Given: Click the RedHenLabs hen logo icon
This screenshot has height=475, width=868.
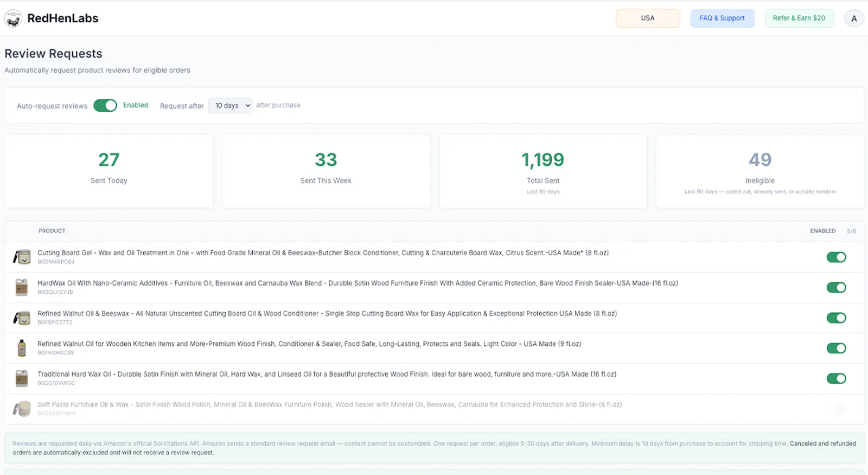Looking at the screenshot, I should tap(13, 18).
